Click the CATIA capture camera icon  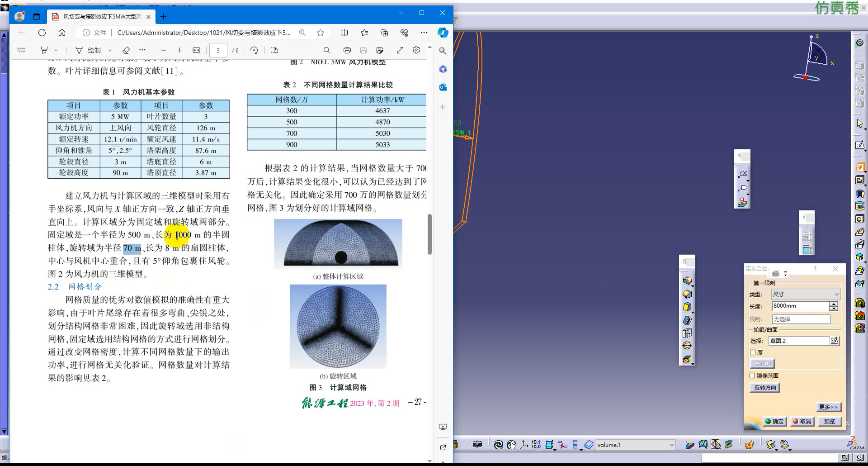coord(477,445)
